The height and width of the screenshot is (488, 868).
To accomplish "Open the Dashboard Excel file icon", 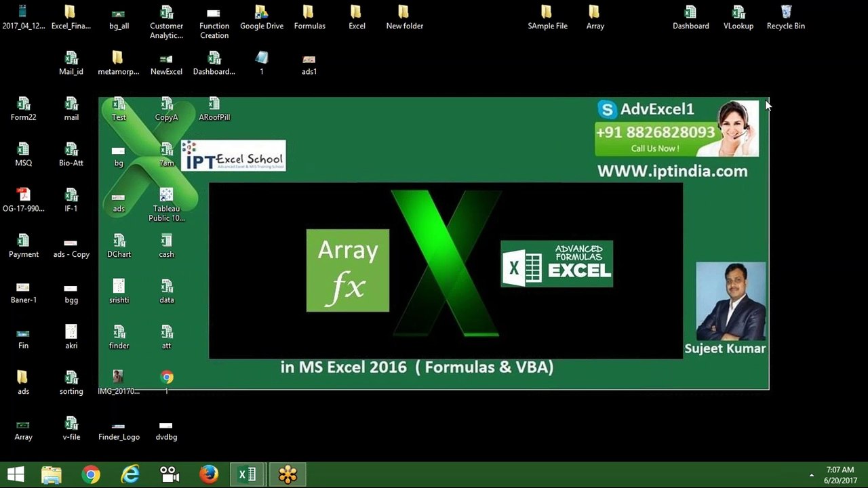I will 690,18.
